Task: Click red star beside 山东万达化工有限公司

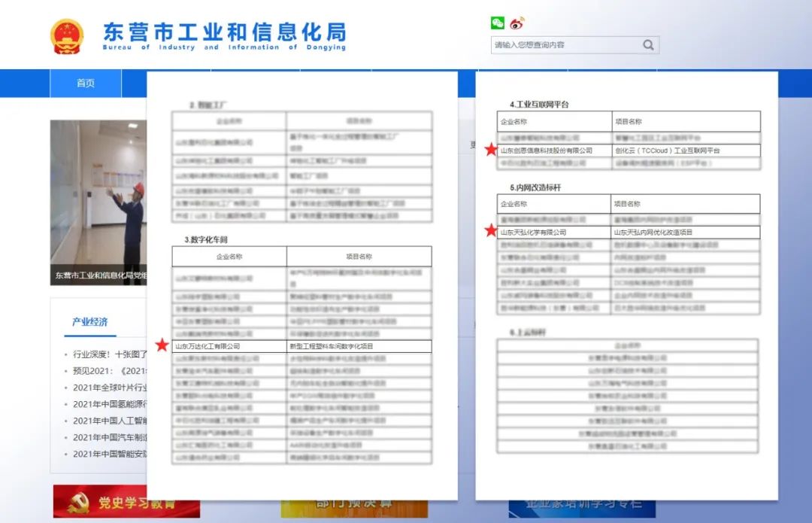Action: point(162,345)
